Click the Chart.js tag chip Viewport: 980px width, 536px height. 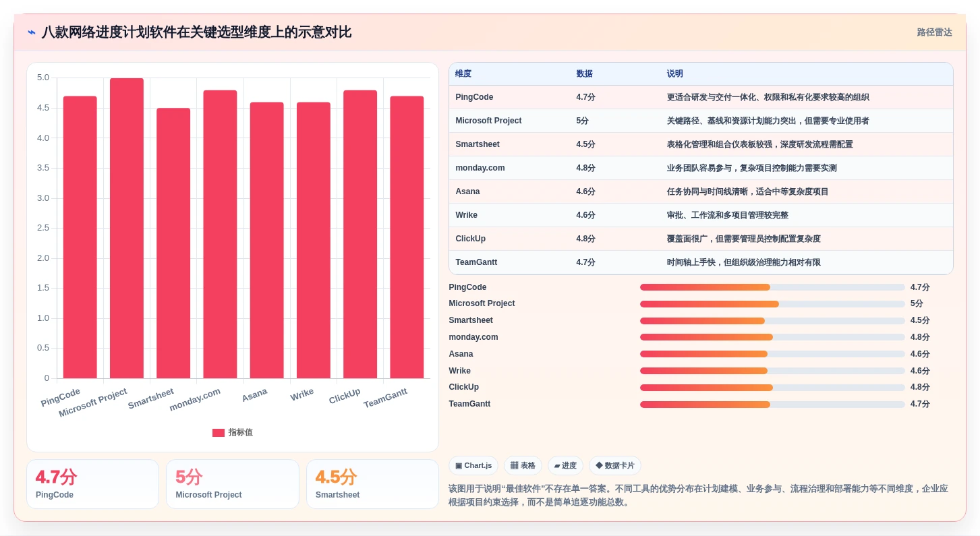[473, 466]
